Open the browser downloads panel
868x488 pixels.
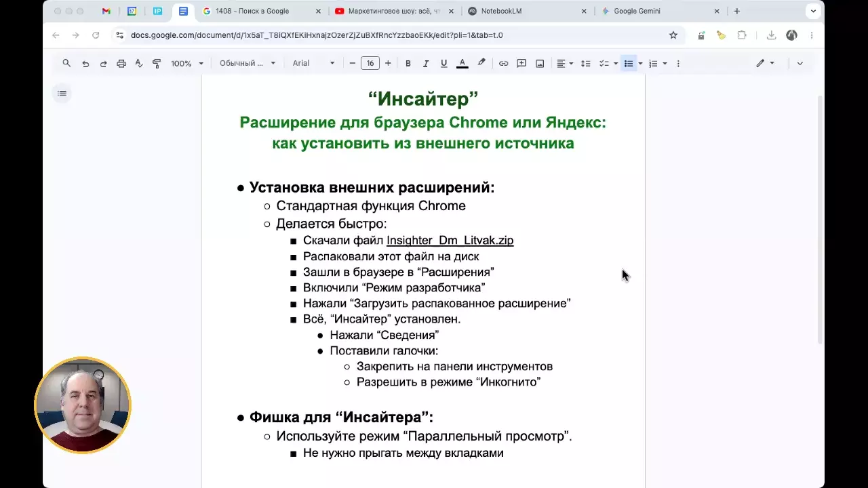point(771,35)
